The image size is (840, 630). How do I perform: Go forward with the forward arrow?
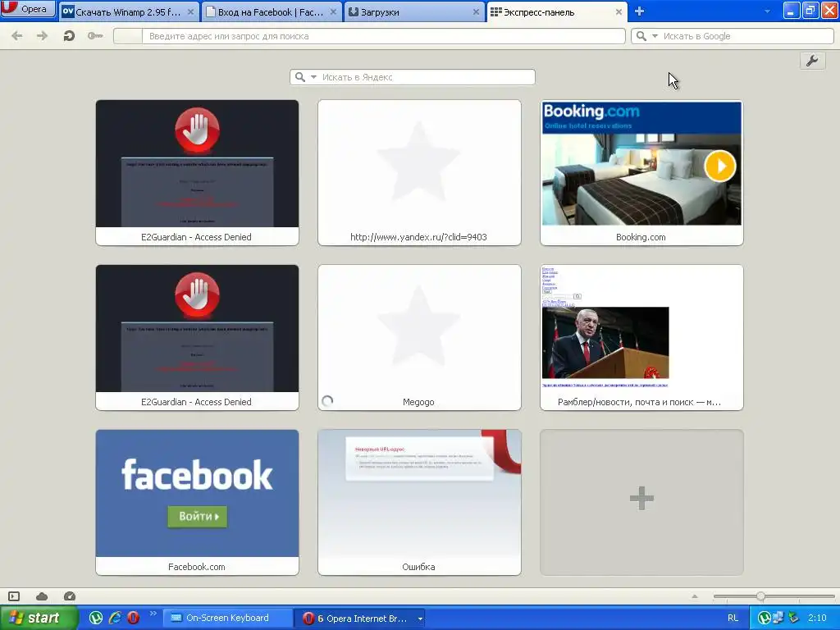pyautogui.click(x=42, y=36)
